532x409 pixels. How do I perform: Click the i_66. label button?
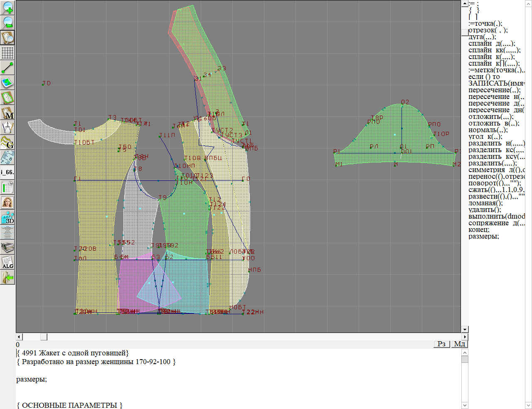coord(7,172)
